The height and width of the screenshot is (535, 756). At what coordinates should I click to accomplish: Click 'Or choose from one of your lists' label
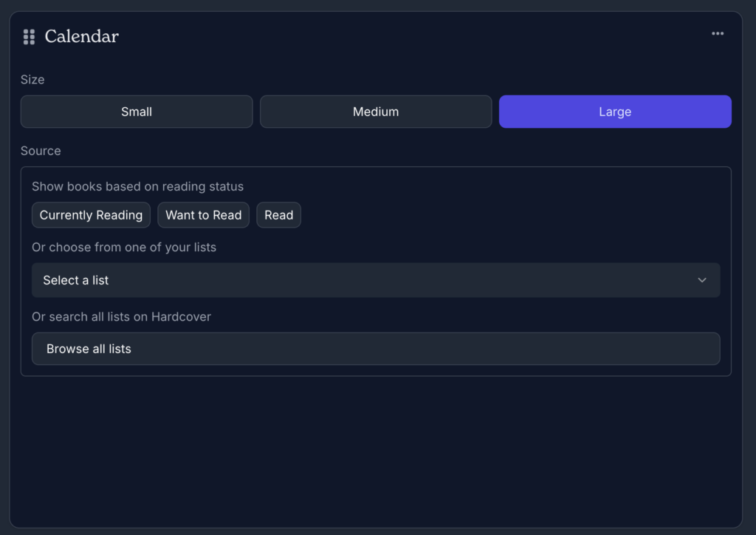pos(124,247)
